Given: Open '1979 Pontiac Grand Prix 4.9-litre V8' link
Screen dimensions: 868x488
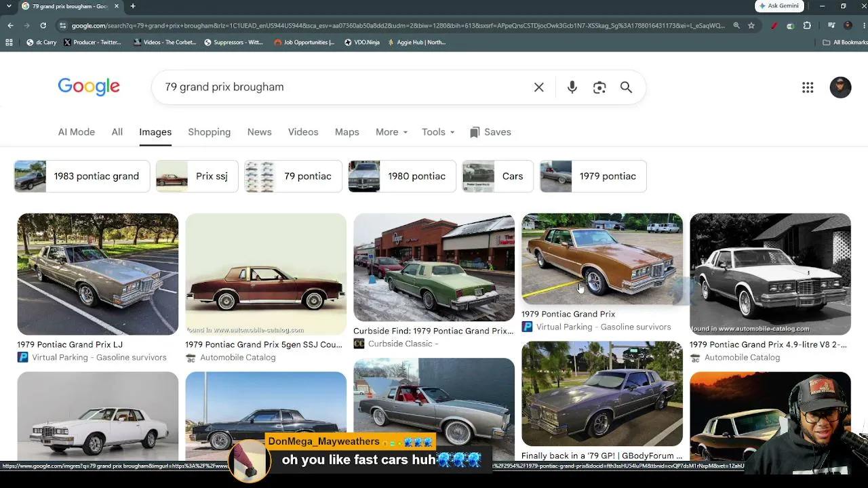Looking at the screenshot, I should 768,344.
